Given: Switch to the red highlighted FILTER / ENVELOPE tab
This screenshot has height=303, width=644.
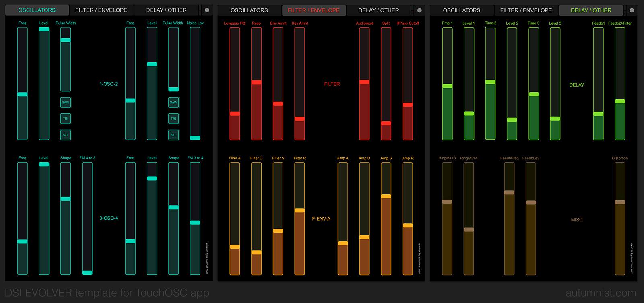Looking at the screenshot, I should [314, 10].
